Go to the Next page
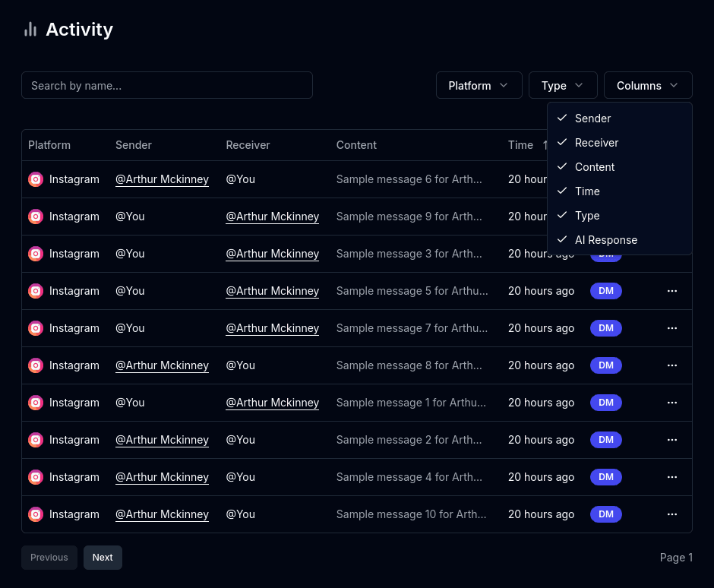 point(103,558)
